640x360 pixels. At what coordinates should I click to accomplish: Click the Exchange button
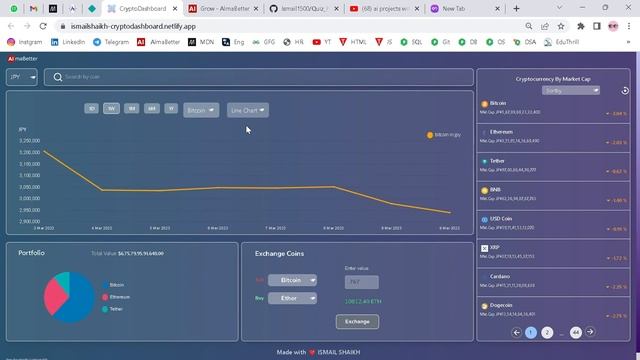pos(357,322)
